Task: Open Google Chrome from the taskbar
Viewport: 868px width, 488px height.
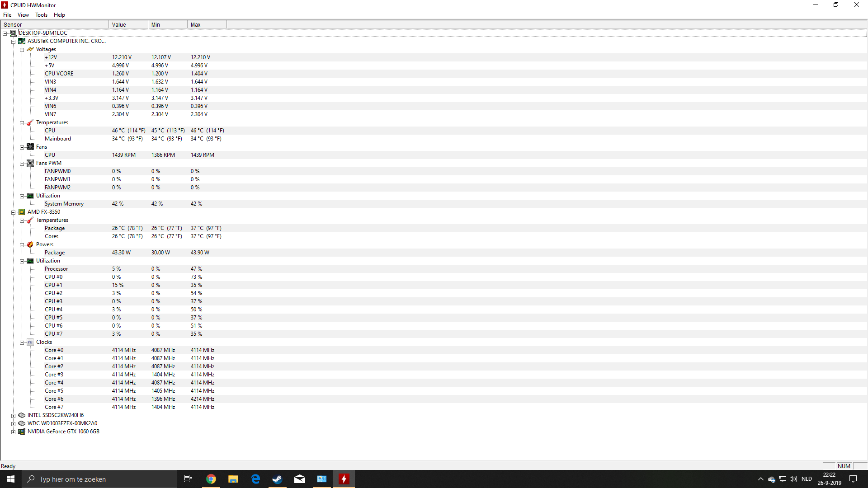Action: pyautogui.click(x=211, y=479)
